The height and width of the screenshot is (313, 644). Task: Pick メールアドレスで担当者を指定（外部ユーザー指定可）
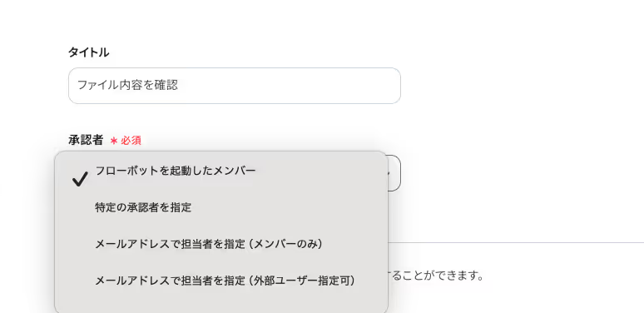point(225,281)
